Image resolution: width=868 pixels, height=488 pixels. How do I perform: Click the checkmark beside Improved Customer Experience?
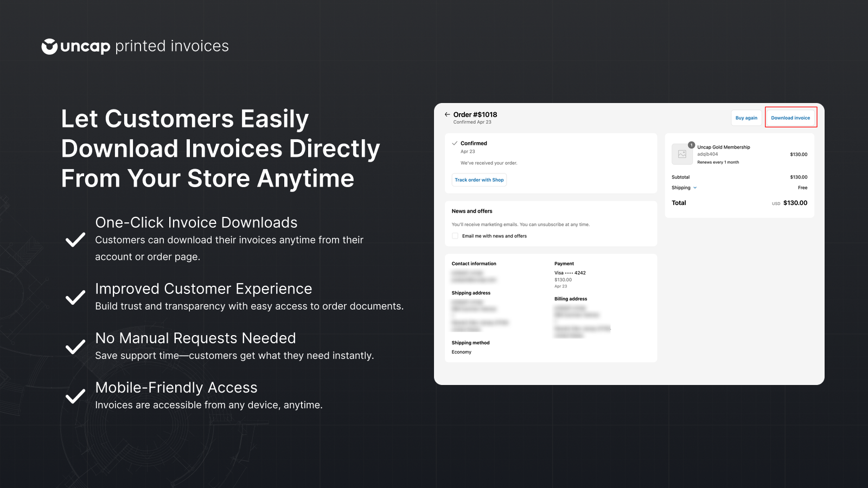coord(75,298)
